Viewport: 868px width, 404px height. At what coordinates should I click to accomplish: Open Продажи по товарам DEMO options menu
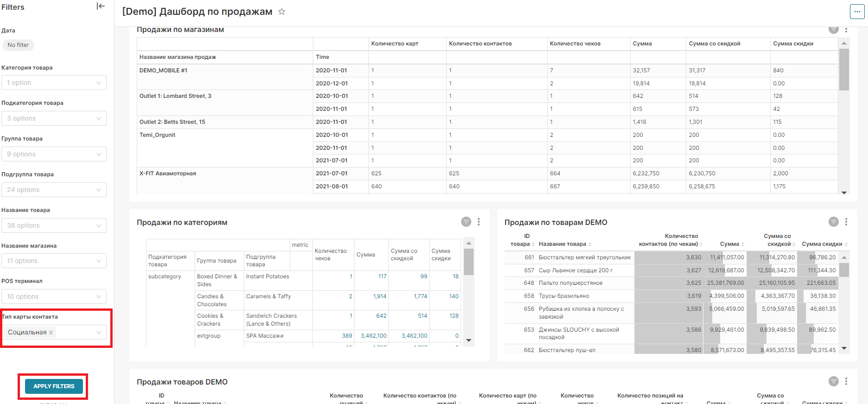(846, 222)
